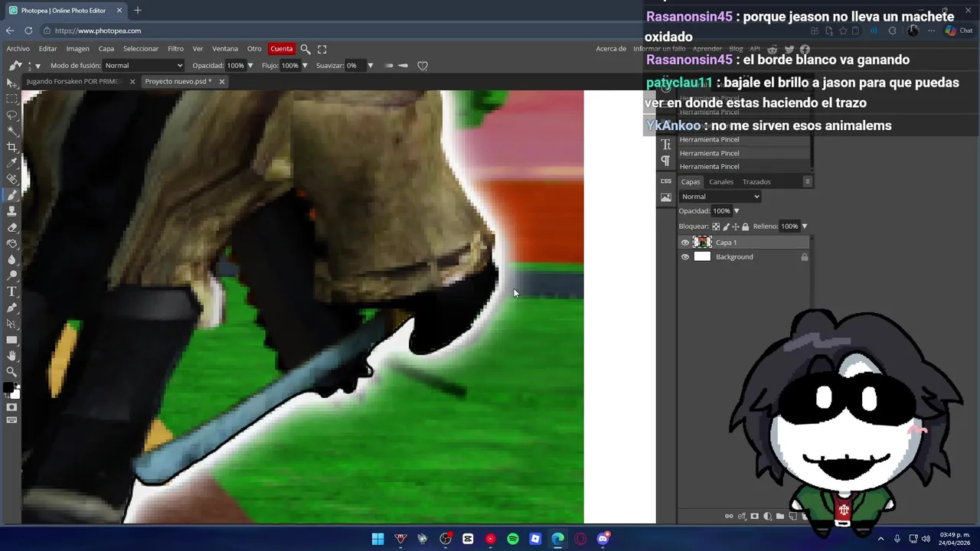Open the Acerca de link

tap(611, 49)
